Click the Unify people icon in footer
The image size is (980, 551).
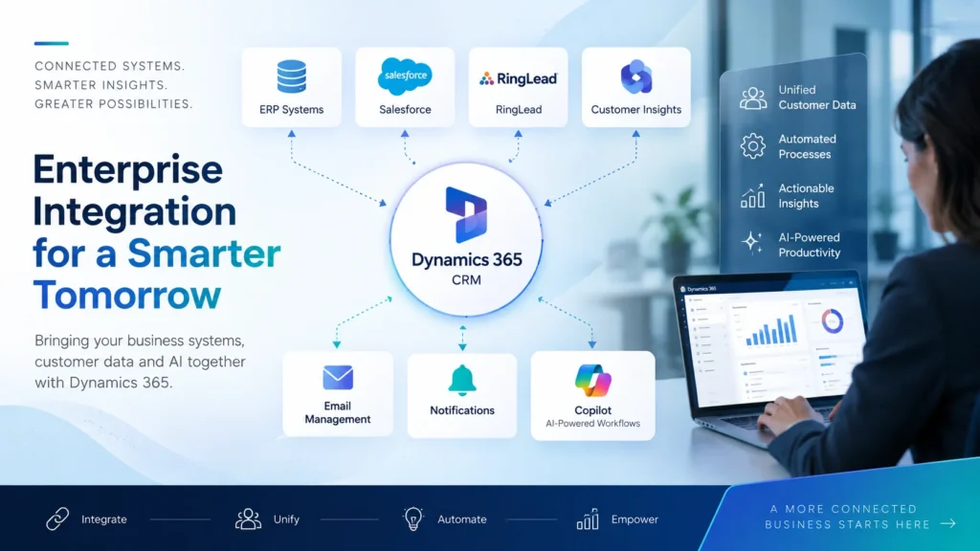248,518
